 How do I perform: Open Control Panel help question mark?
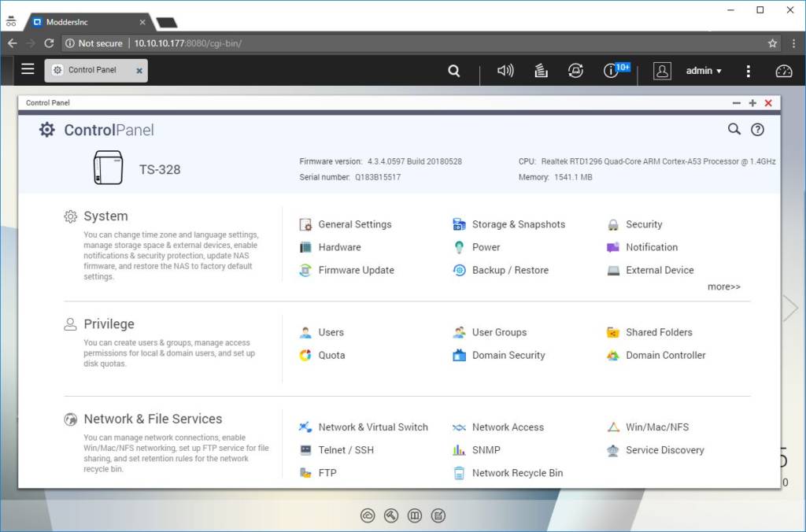757,130
